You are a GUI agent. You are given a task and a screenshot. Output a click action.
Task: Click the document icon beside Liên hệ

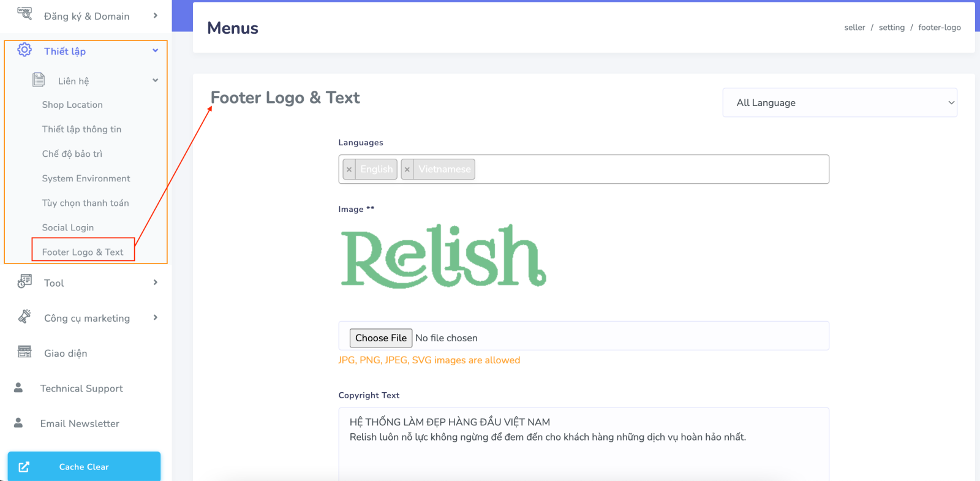point(39,80)
